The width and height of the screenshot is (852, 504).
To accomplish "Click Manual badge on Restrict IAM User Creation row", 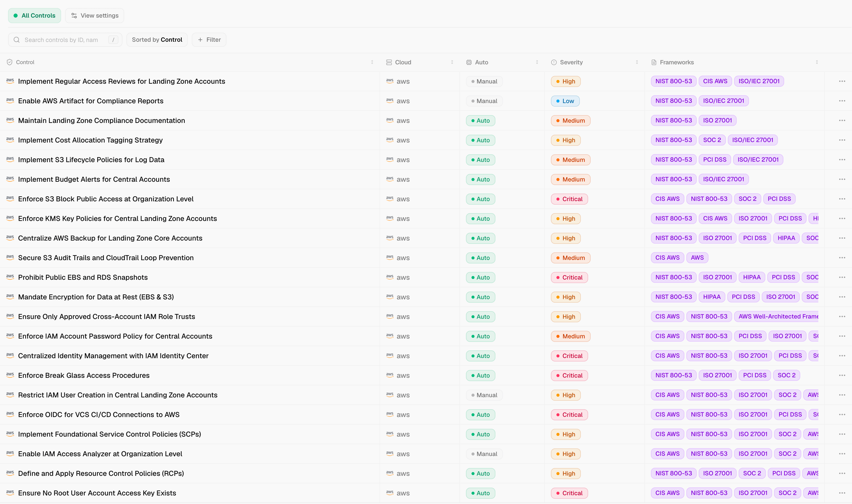I will pos(484,395).
